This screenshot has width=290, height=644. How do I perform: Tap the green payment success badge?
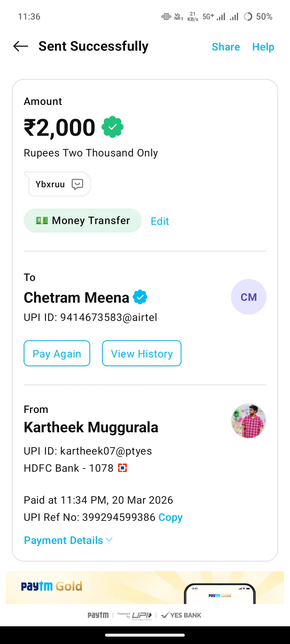[113, 127]
